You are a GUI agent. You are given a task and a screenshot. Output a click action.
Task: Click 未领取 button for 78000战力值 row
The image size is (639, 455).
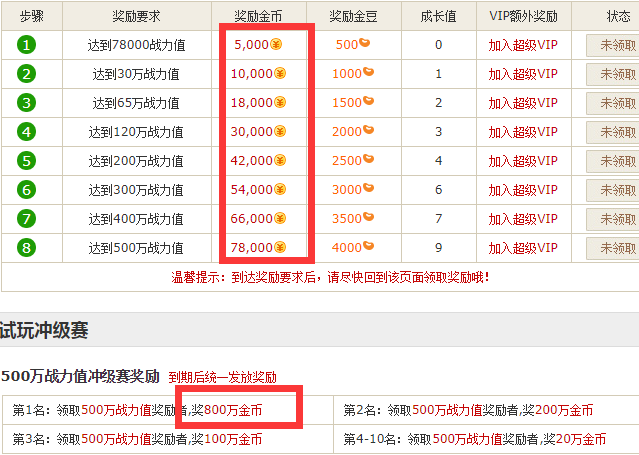tap(613, 45)
